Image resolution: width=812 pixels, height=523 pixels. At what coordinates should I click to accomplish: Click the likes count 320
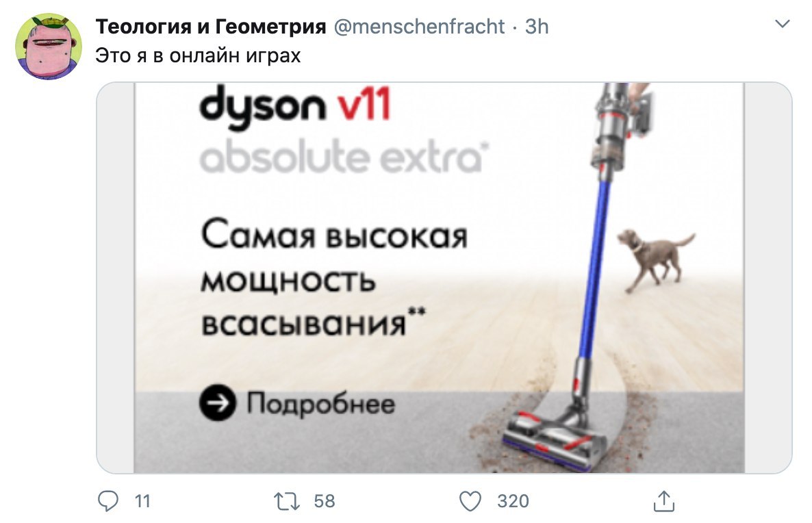[513, 501]
